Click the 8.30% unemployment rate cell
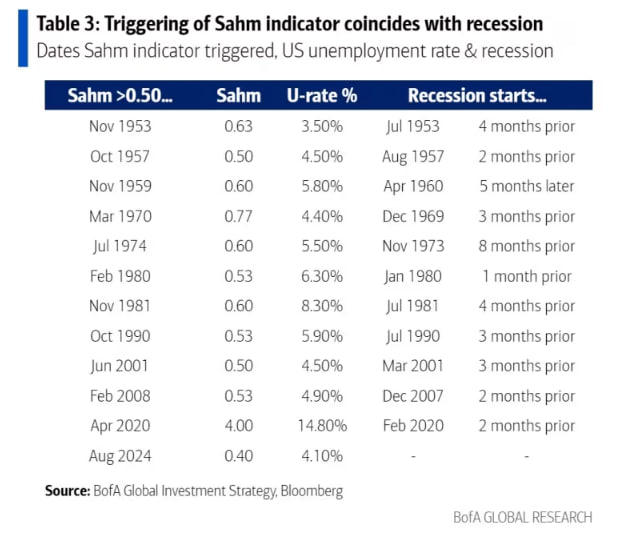Viewport: 636px width, 541px height. coord(320,307)
